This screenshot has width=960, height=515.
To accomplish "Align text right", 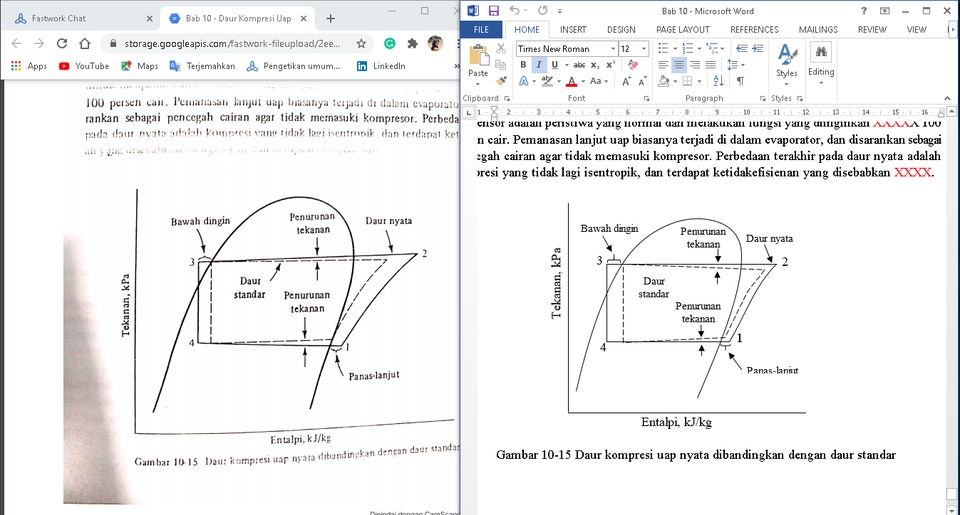I will coord(694,64).
